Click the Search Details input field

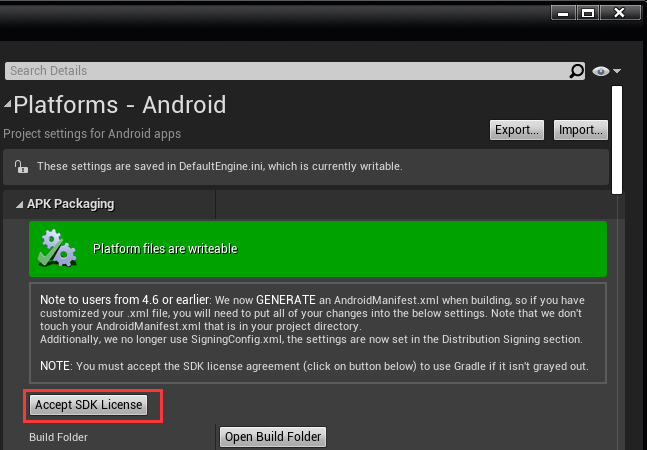coord(295,71)
